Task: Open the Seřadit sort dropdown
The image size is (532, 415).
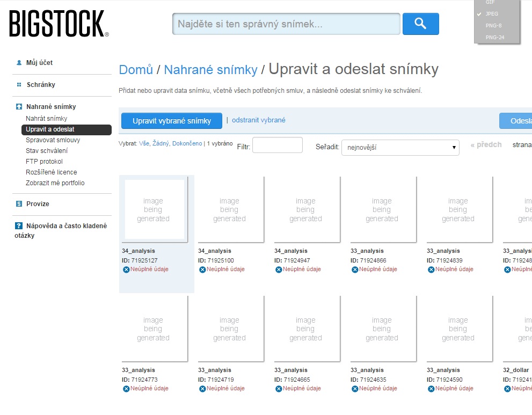Action: pos(400,148)
